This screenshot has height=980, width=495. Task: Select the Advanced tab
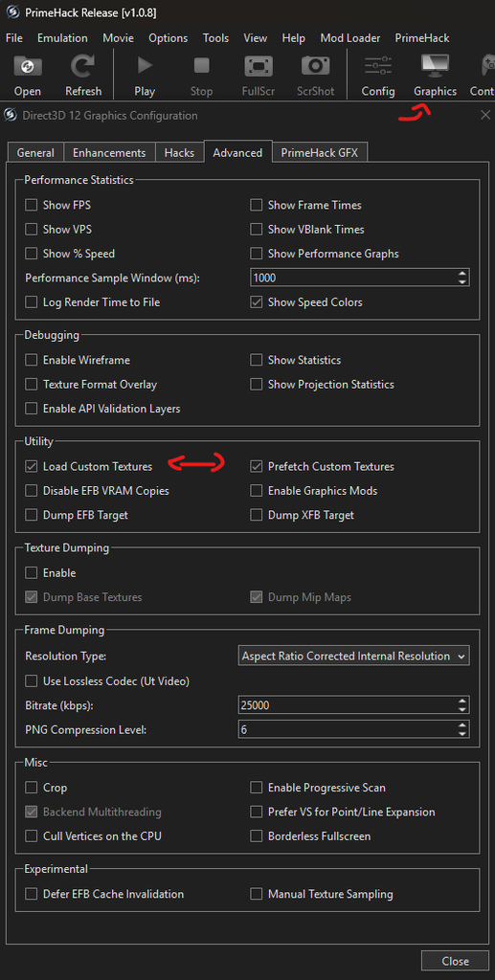click(237, 152)
